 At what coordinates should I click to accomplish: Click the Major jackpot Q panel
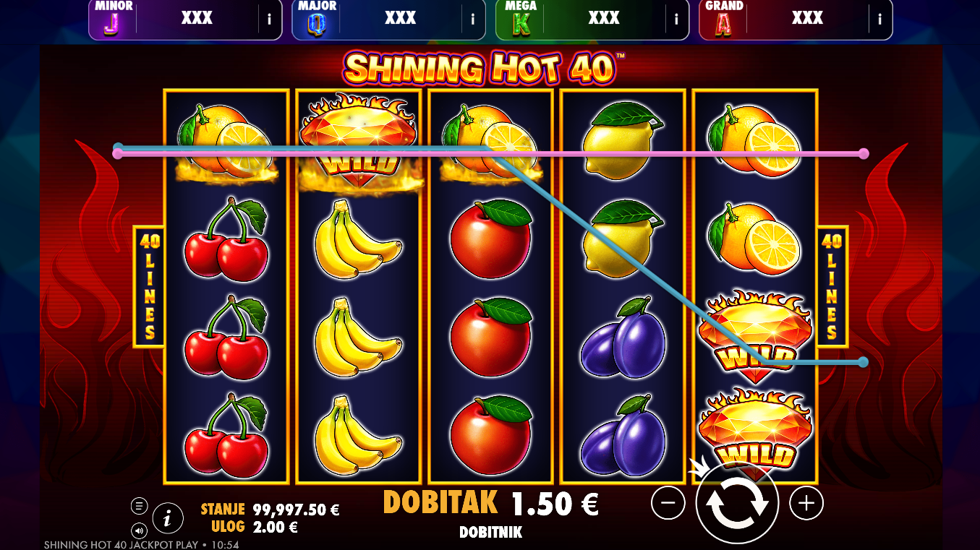(389, 20)
